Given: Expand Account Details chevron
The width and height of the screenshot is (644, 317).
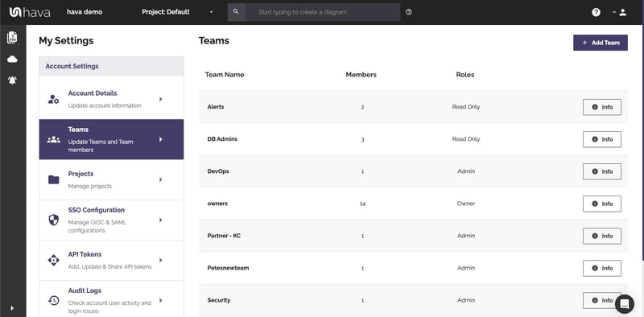Looking at the screenshot, I should click(160, 99).
